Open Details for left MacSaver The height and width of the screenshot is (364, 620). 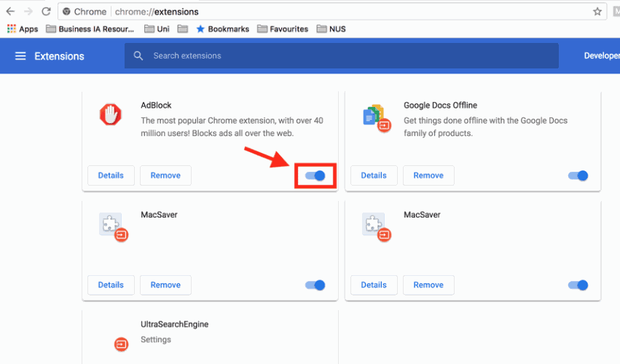coord(111,285)
